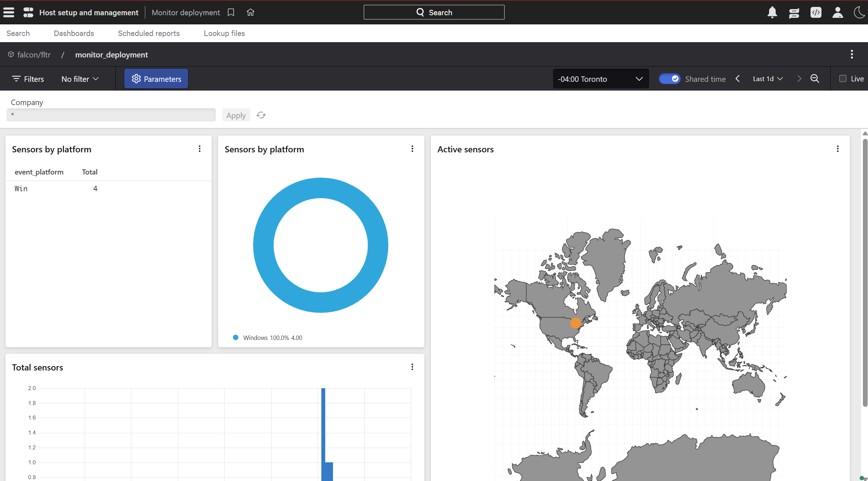This screenshot has width=868, height=481.
Task: Open Total sensors widget options
Action: (x=412, y=367)
